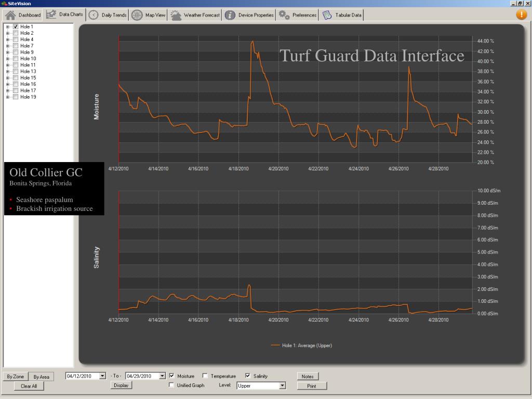Expand the Hole 4 tree node
The width and height of the screenshot is (532, 399).
click(7, 39)
